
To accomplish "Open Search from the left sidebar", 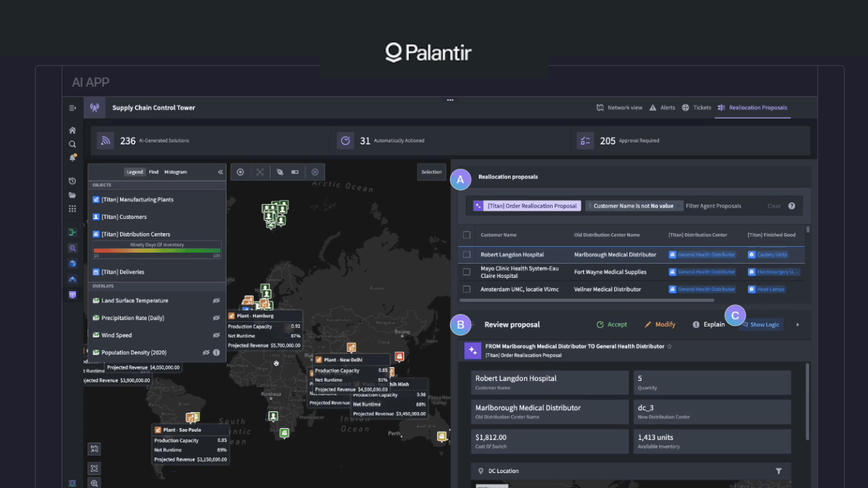I will pos(73,144).
